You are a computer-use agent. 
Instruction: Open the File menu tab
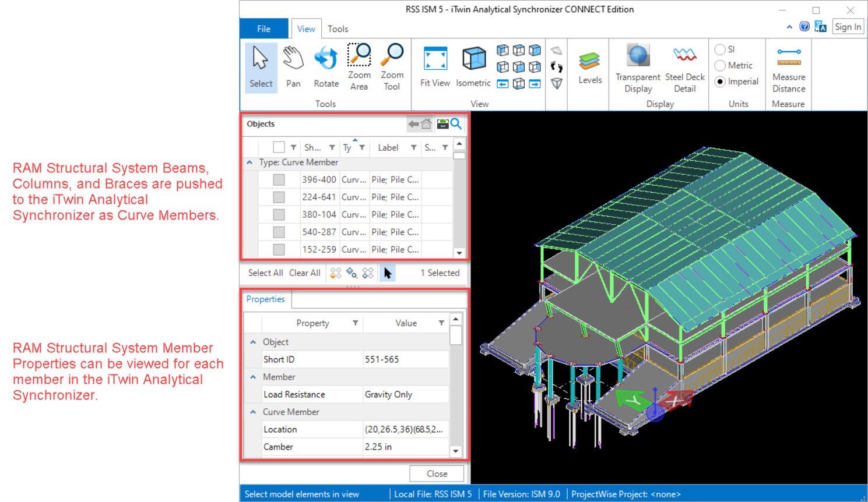[x=263, y=29]
